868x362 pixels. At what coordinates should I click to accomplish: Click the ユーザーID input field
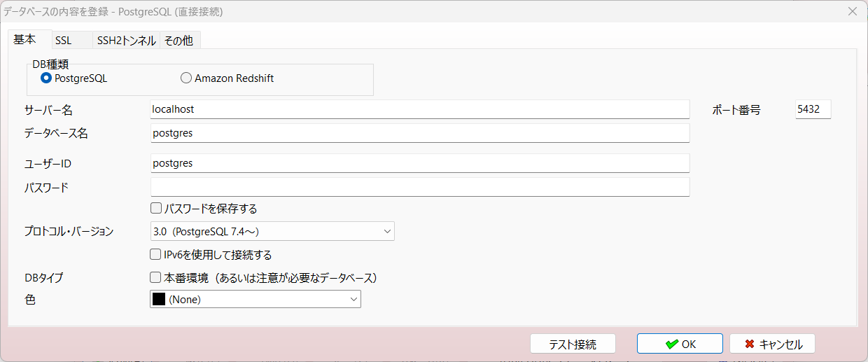coord(420,163)
